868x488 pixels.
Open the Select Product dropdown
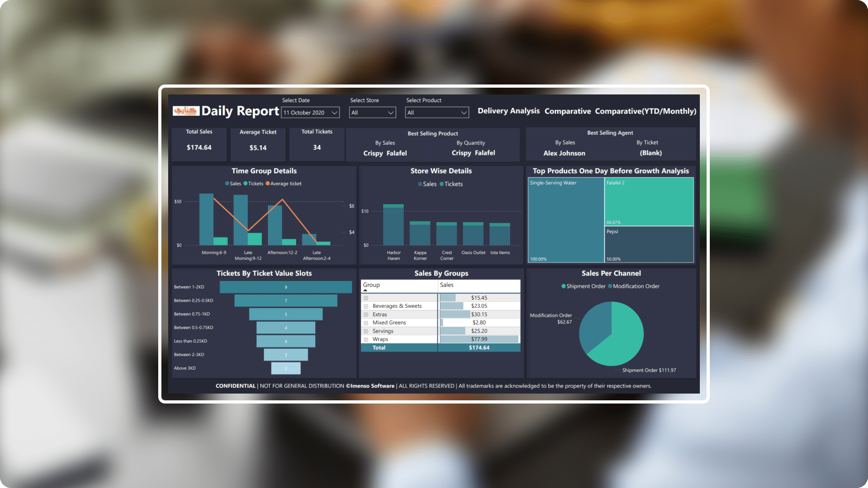(464, 112)
